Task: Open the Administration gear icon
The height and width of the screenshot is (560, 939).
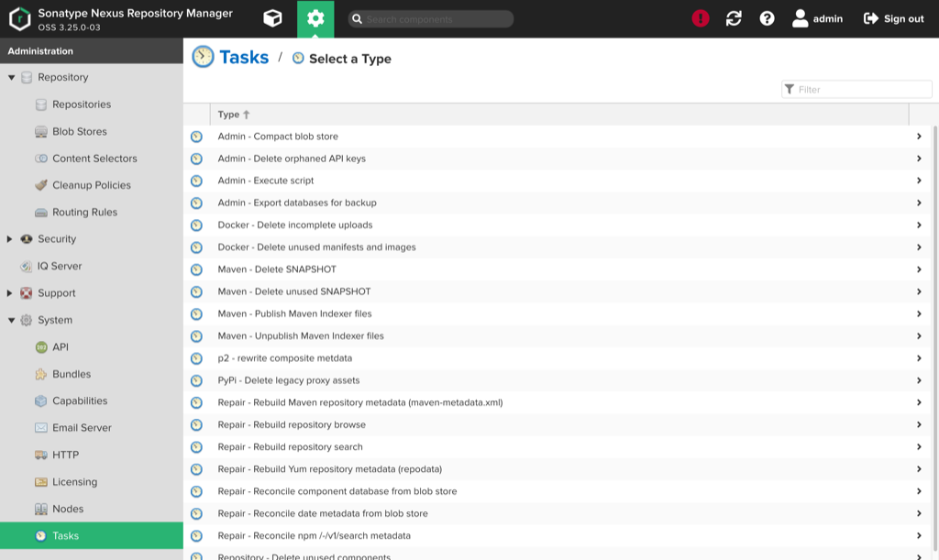Action: pyautogui.click(x=315, y=18)
